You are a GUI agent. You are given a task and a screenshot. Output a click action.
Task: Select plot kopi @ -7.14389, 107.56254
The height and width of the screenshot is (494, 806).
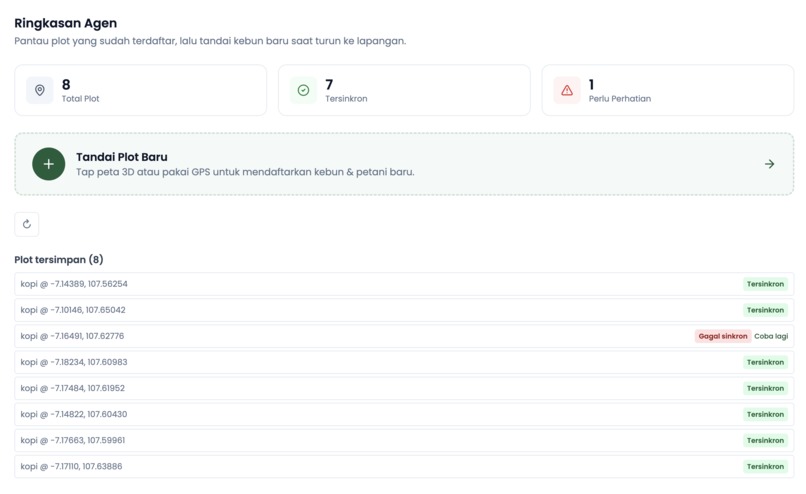pyautogui.click(x=404, y=284)
